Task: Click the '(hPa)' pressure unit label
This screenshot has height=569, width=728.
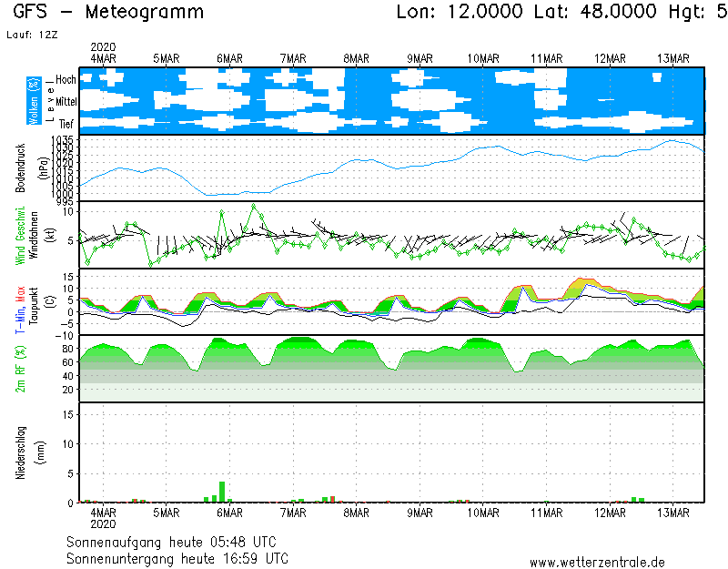Action: (43, 168)
